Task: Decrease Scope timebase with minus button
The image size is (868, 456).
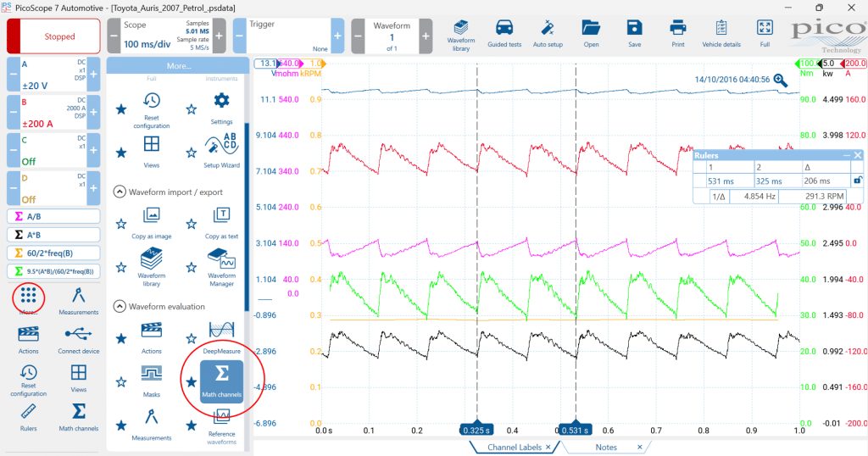Action: 114,36
